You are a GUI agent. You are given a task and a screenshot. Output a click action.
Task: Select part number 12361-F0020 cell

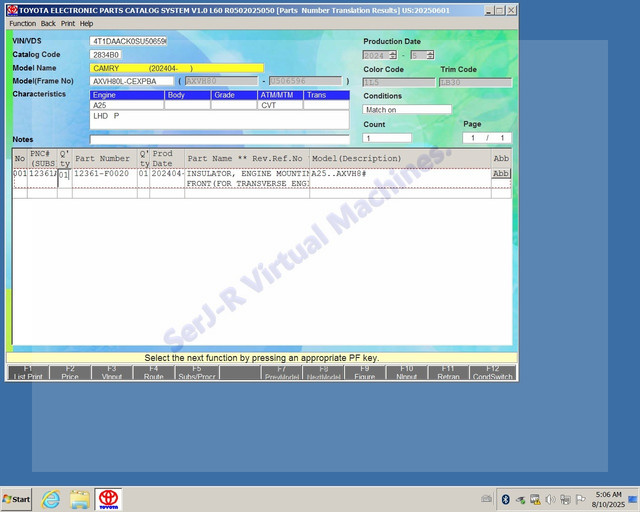coord(105,178)
